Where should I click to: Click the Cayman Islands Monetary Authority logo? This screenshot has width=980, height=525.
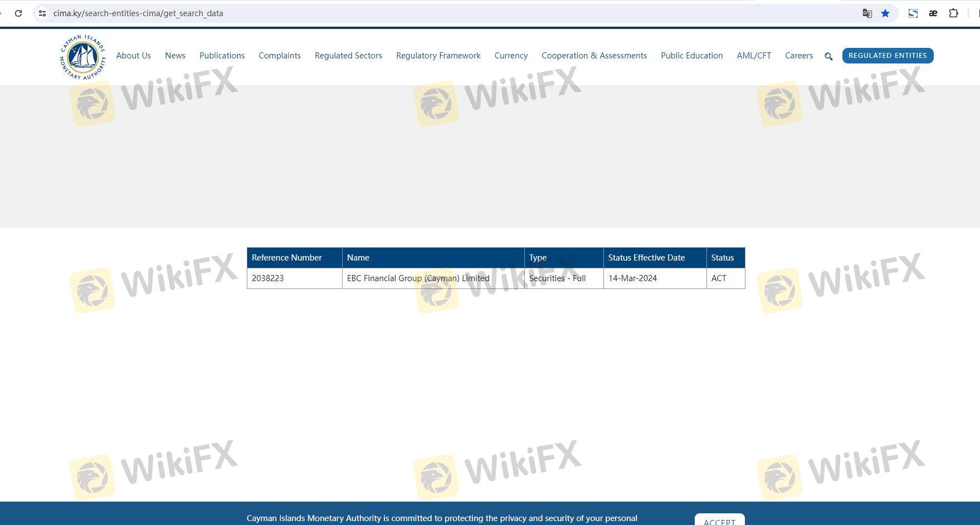pos(82,57)
